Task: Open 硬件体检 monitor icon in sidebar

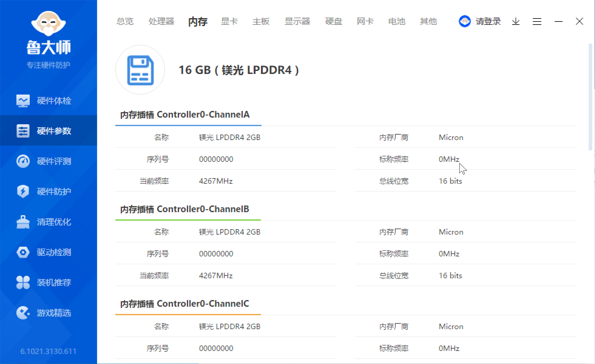Action: point(23,101)
